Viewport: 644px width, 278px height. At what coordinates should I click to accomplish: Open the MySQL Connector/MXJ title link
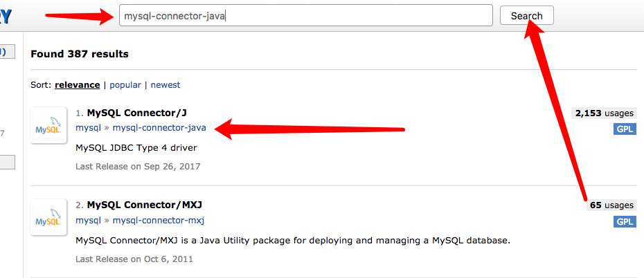click(x=145, y=205)
